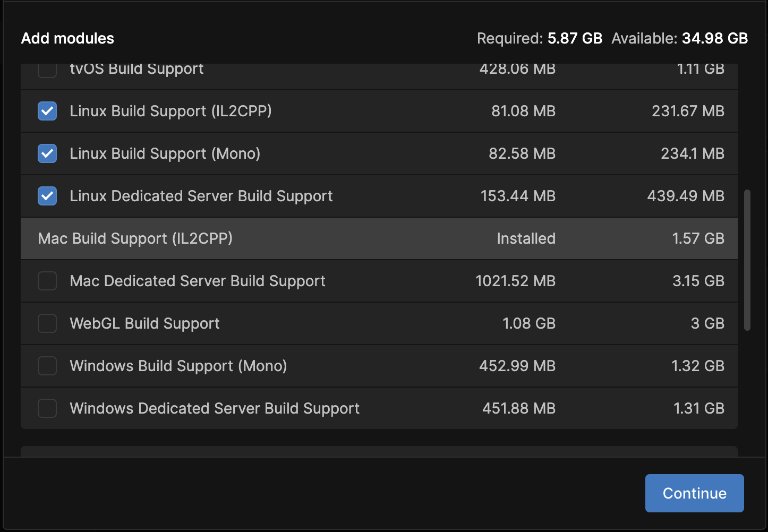Screen dimensions: 768x532
Task: Click the Required 5.87 GB indicator
Action: click(x=540, y=38)
